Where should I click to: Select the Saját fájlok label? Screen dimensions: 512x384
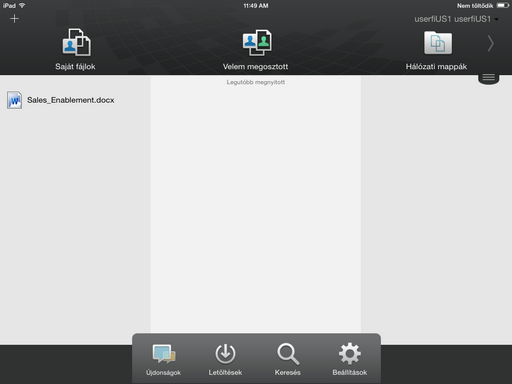click(75, 67)
